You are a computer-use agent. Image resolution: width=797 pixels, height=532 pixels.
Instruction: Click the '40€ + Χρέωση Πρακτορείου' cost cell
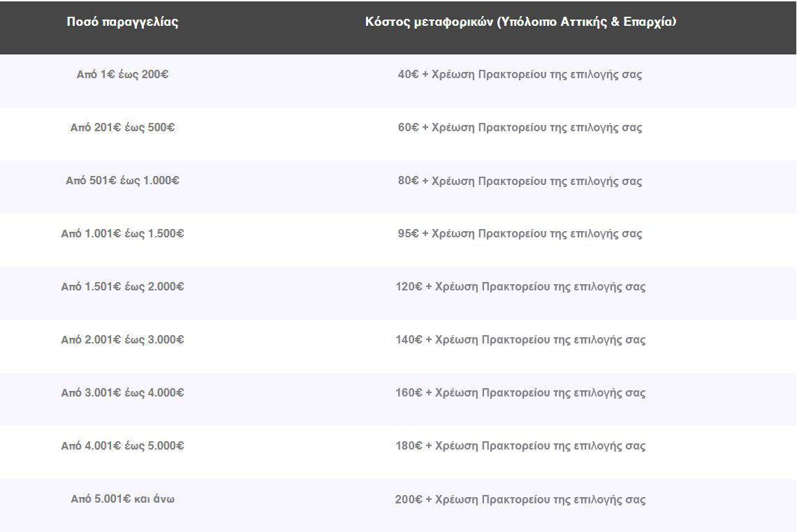[520, 75]
